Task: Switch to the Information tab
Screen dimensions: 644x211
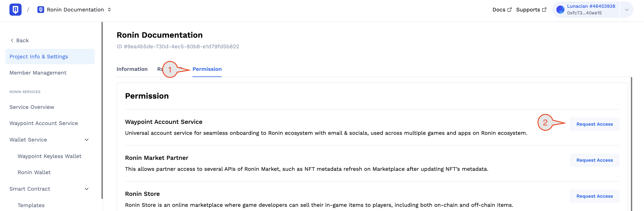Action: coord(132,69)
